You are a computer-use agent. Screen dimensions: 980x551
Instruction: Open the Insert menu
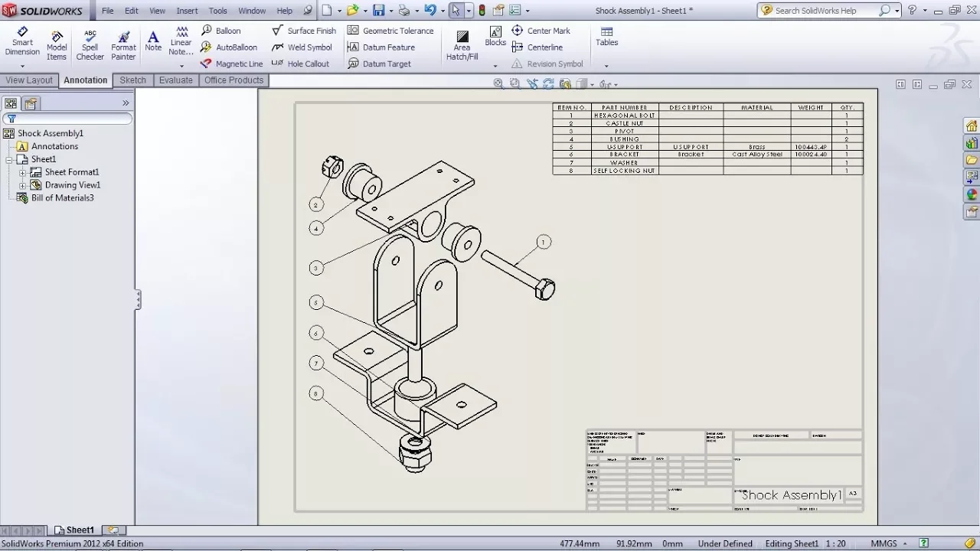pos(187,11)
